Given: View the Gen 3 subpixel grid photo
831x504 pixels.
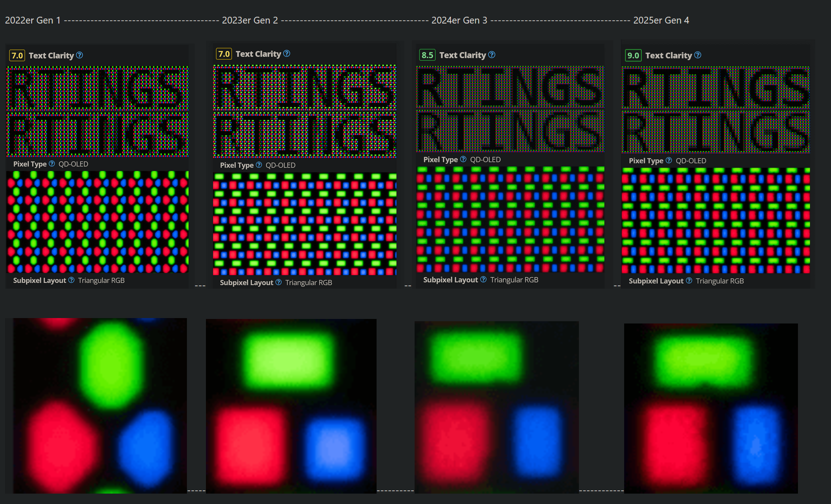Looking at the screenshot, I should (x=510, y=219).
